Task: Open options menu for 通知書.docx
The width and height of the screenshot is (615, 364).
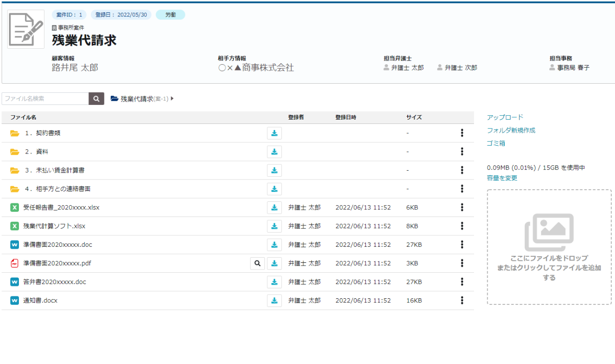Action: click(462, 301)
